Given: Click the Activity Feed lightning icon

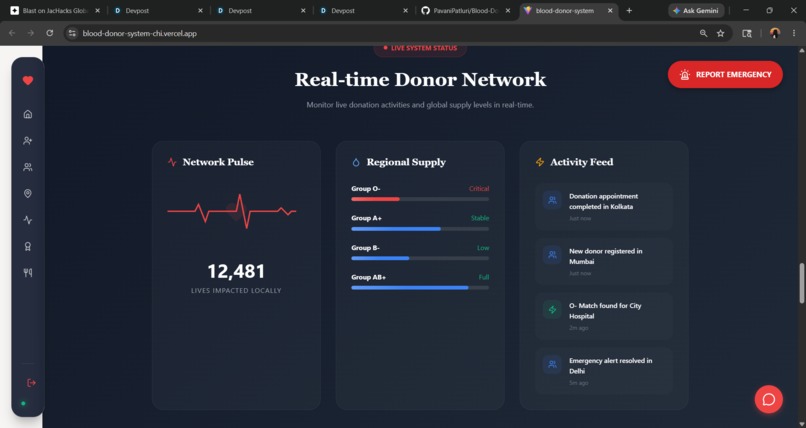Looking at the screenshot, I should pyautogui.click(x=540, y=162).
